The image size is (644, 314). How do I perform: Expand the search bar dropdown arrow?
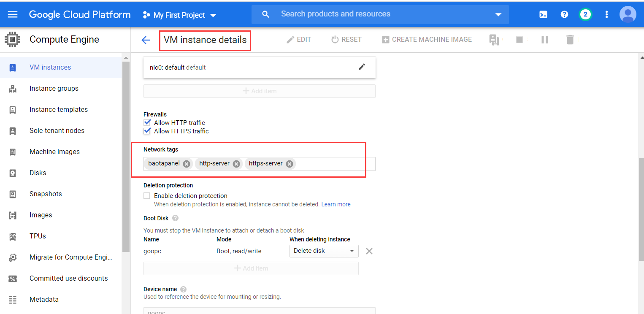[498, 15]
